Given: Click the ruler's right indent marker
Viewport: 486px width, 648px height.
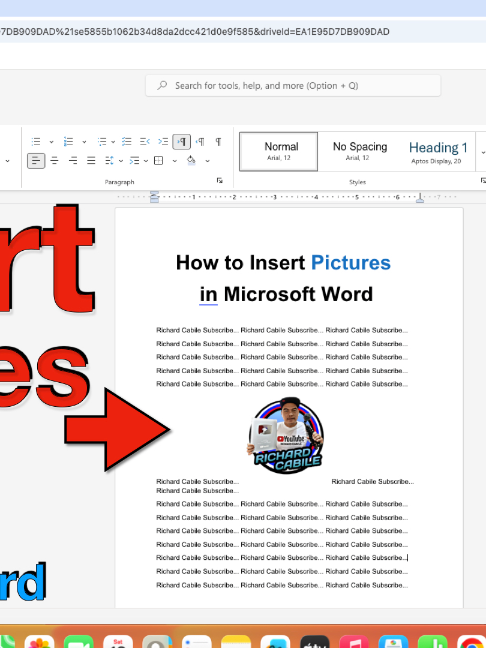Looking at the screenshot, I should [420, 198].
